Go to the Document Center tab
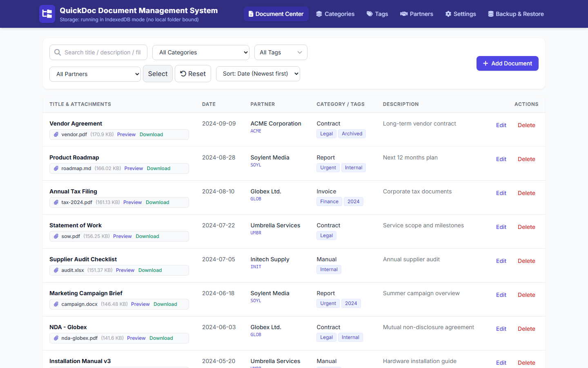This screenshot has height=368, width=588. click(276, 14)
